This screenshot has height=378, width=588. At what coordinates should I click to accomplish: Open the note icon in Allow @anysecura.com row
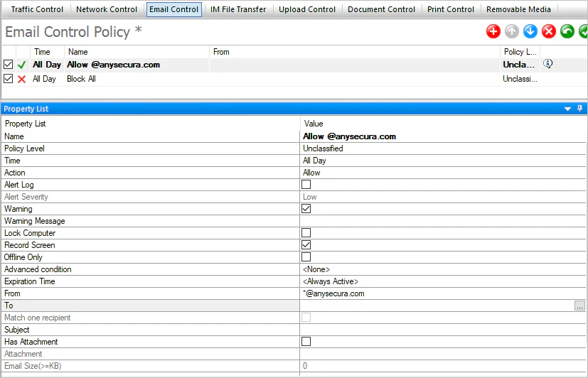point(548,64)
